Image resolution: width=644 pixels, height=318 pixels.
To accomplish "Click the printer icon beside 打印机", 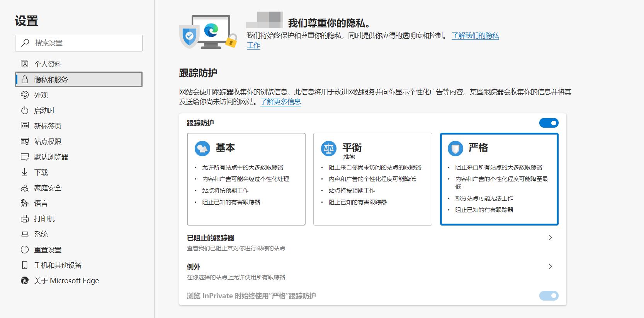I will click(24, 219).
